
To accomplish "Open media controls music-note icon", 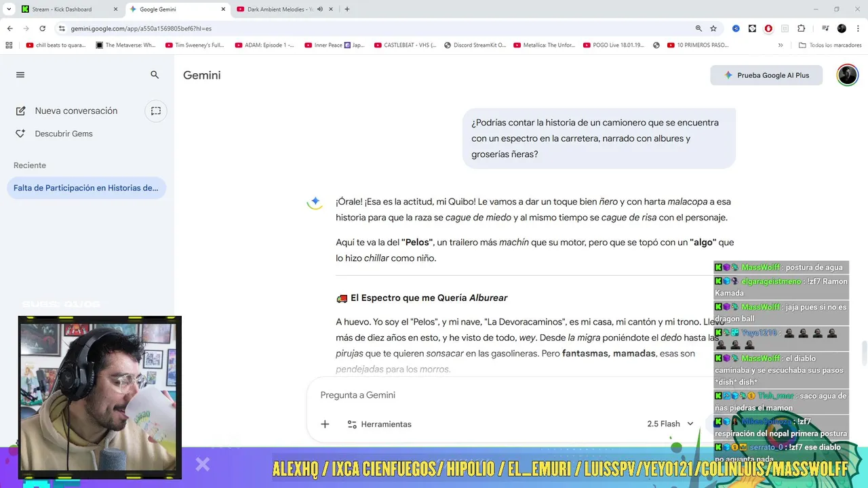I will click(825, 28).
